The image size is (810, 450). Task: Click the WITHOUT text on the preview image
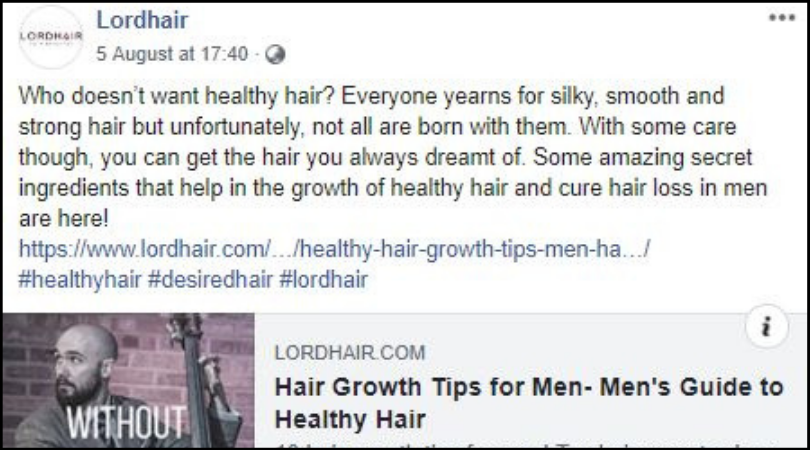point(127,423)
